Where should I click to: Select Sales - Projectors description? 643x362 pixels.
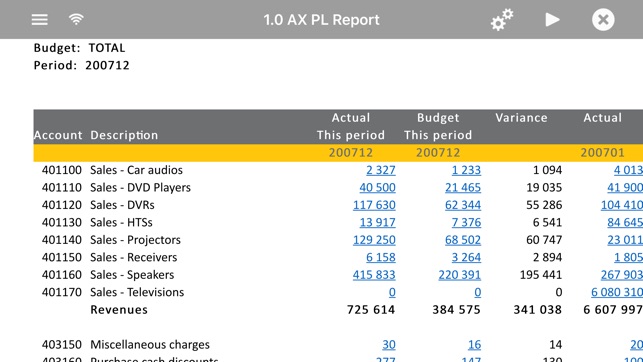tap(135, 239)
